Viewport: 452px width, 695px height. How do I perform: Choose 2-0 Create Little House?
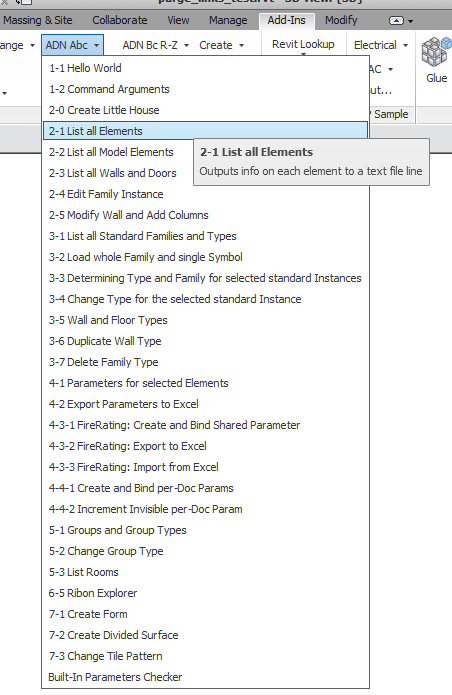pos(206,110)
